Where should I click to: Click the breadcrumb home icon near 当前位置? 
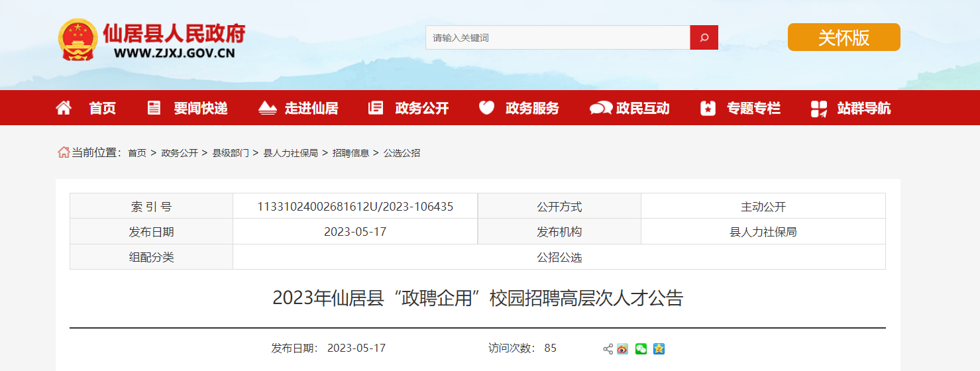point(64,152)
